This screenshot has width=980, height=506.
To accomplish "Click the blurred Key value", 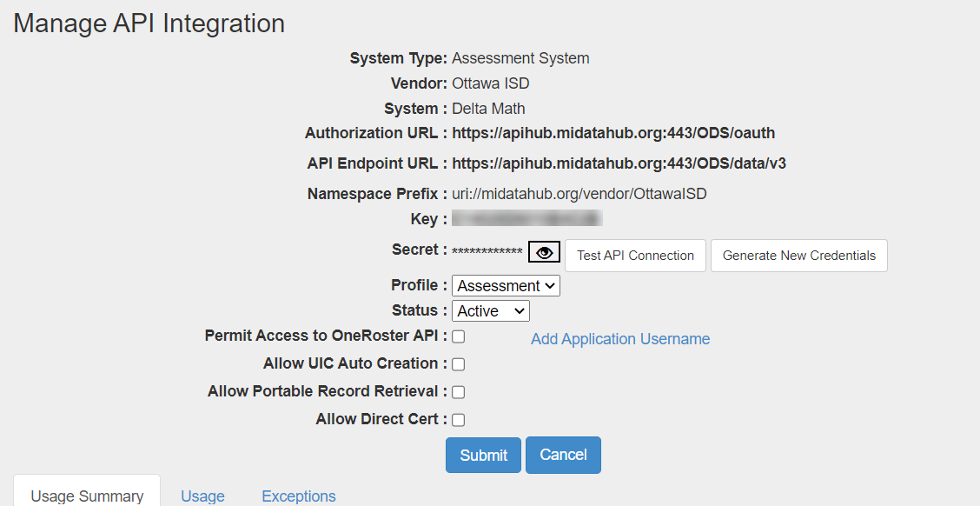I will pyautogui.click(x=526, y=218).
